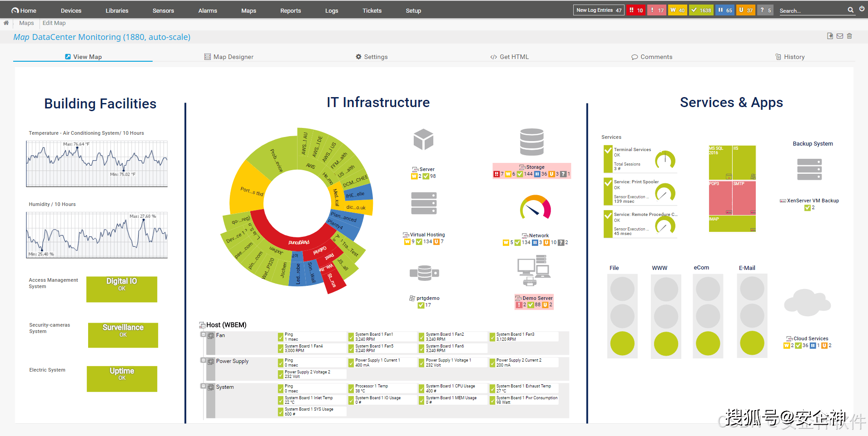
Task: Click the trash delete map icon
Action: pyautogui.click(x=849, y=36)
